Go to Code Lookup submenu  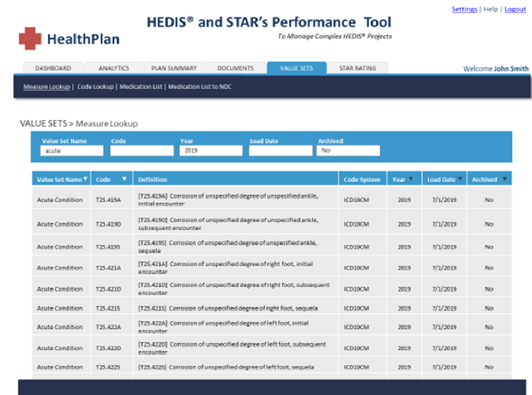pos(95,87)
